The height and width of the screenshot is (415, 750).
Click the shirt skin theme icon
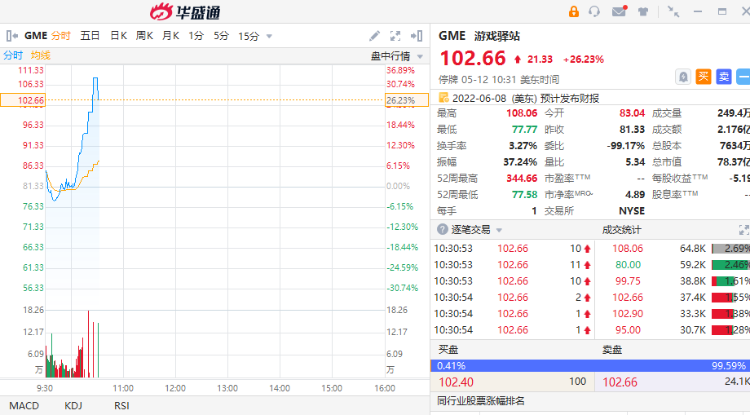tap(642, 11)
